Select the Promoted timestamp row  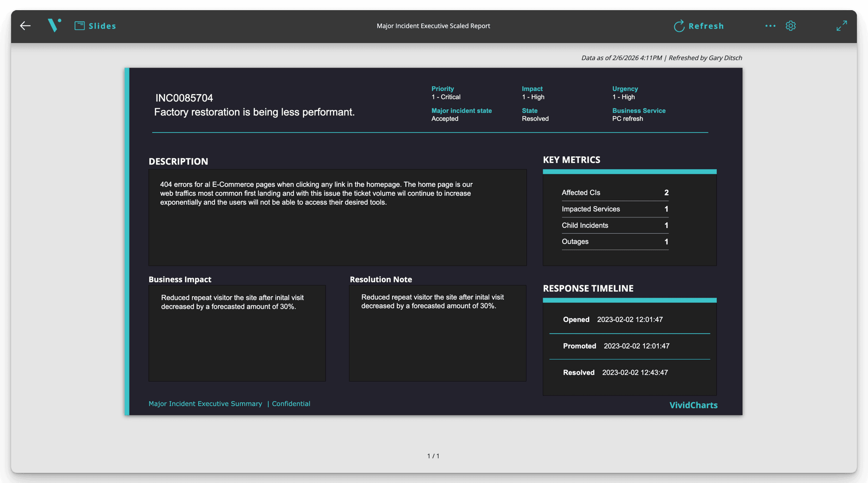tap(630, 346)
